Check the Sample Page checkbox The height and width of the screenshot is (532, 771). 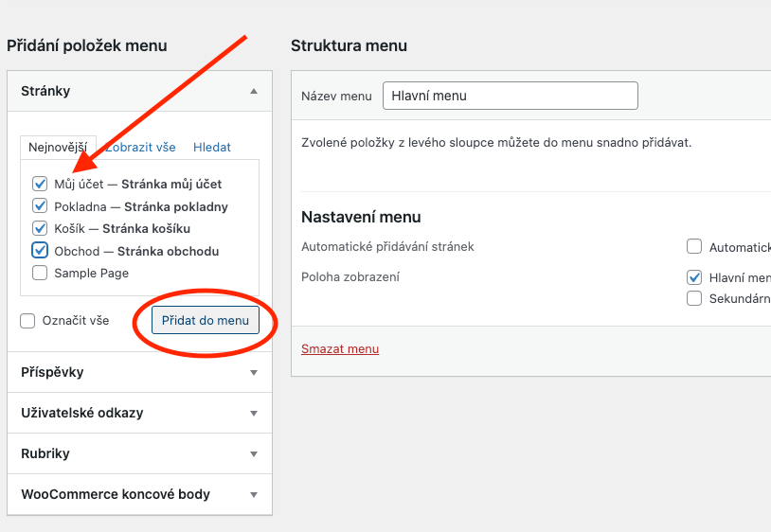coord(40,273)
